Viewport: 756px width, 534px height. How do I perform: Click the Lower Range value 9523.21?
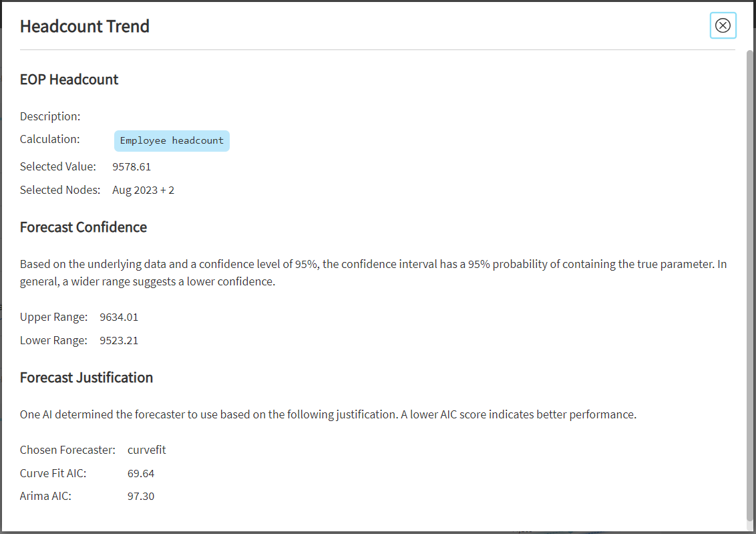(119, 340)
